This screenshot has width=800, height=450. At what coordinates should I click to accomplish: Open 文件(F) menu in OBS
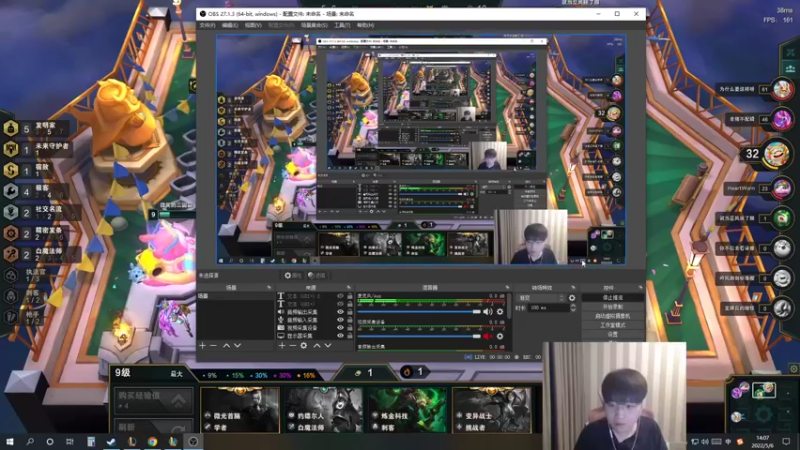[x=207, y=25]
